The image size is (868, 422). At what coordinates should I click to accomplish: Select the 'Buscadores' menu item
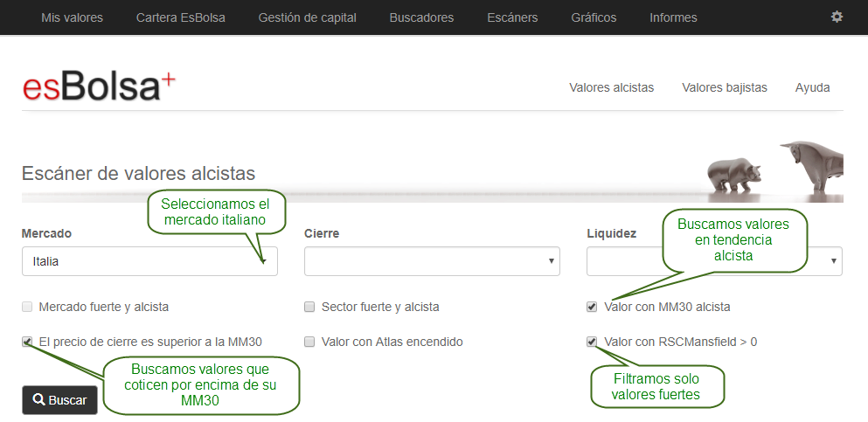(x=421, y=17)
